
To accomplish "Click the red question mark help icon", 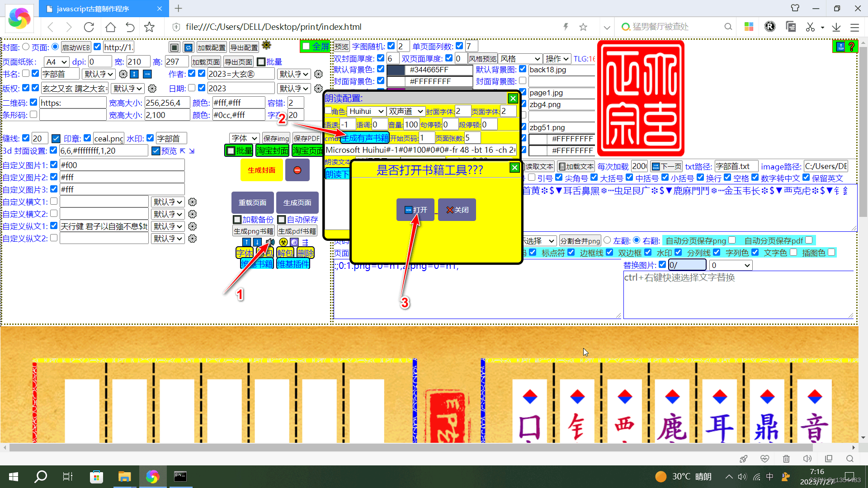I will 851,47.
